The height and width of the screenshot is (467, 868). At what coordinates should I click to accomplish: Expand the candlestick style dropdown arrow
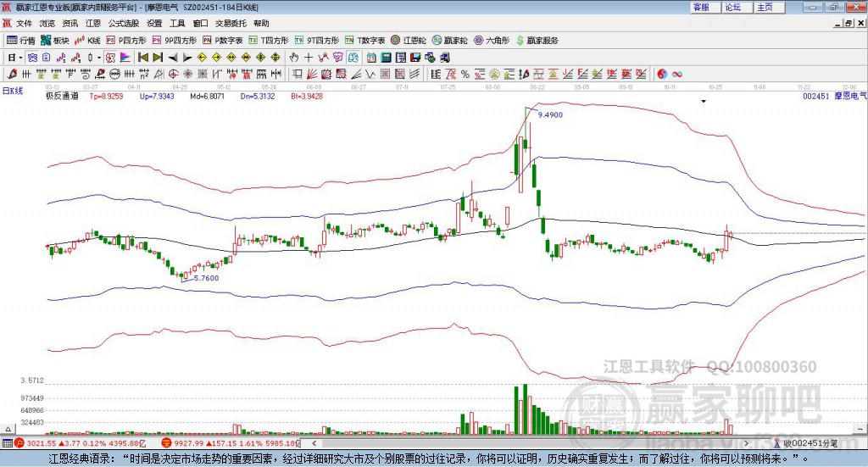coord(99,58)
